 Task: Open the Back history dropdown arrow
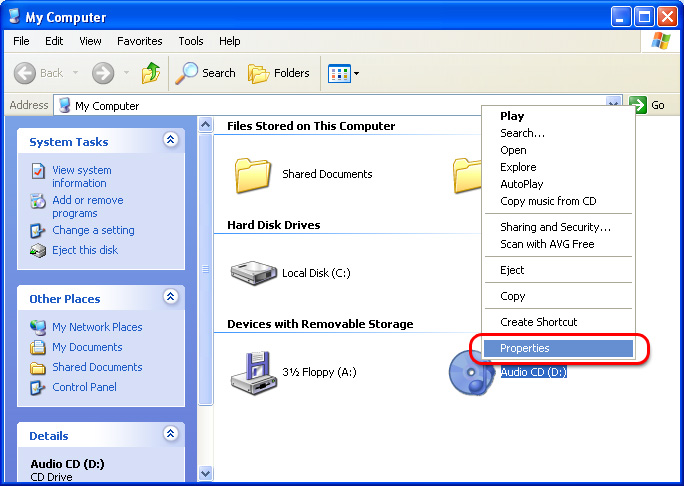tap(75, 72)
